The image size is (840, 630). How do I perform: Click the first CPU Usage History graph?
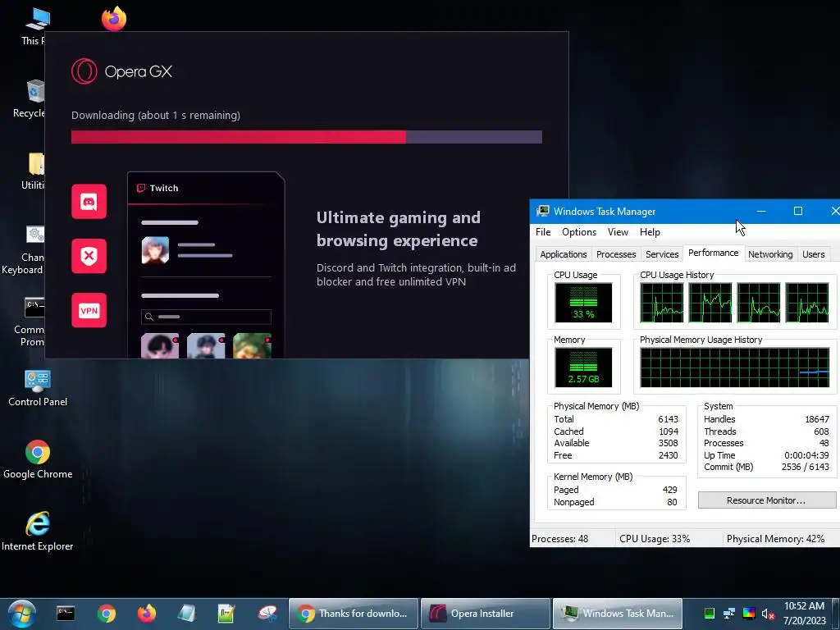[662, 303]
